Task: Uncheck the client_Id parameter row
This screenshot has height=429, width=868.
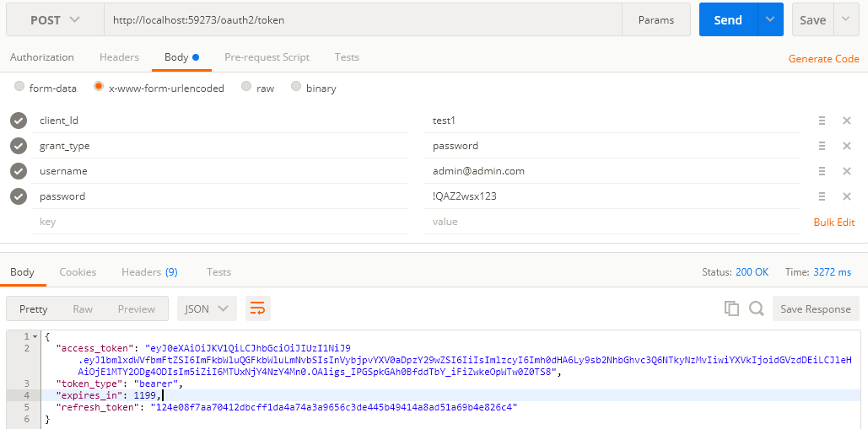Action: [x=19, y=121]
